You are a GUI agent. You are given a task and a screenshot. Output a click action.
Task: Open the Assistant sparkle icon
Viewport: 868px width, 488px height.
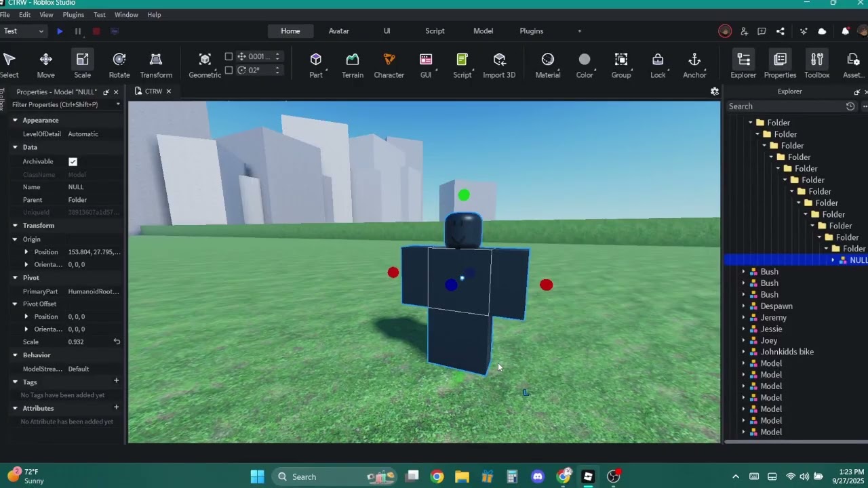pyautogui.click(x=804, y=31)
